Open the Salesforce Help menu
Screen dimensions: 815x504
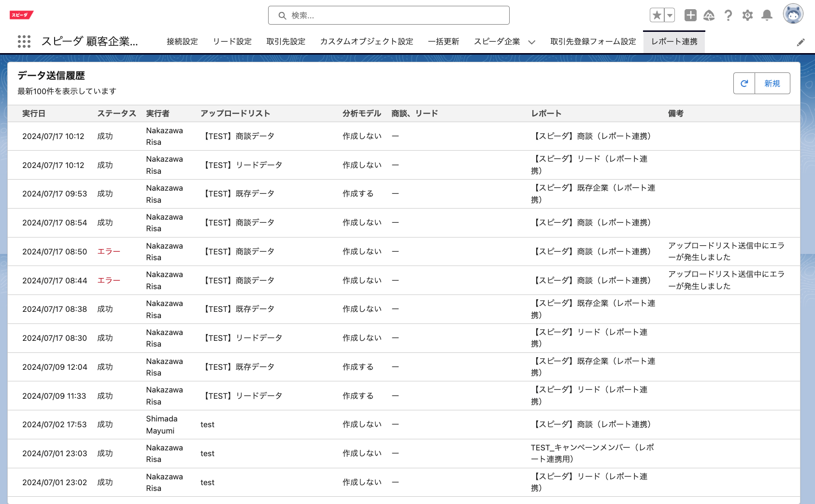coord(728,15)
